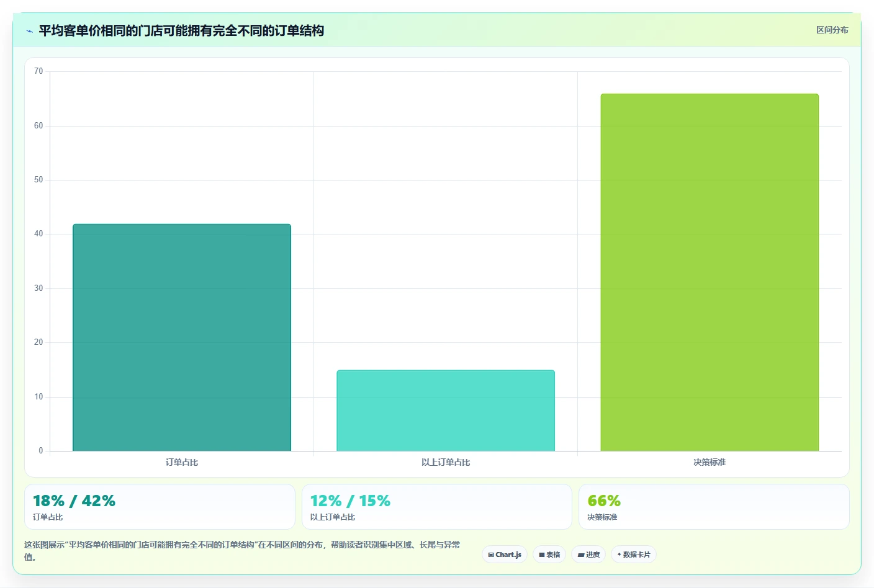
Task: Click the green 决策标准 bar
Action: coord(710,272)
